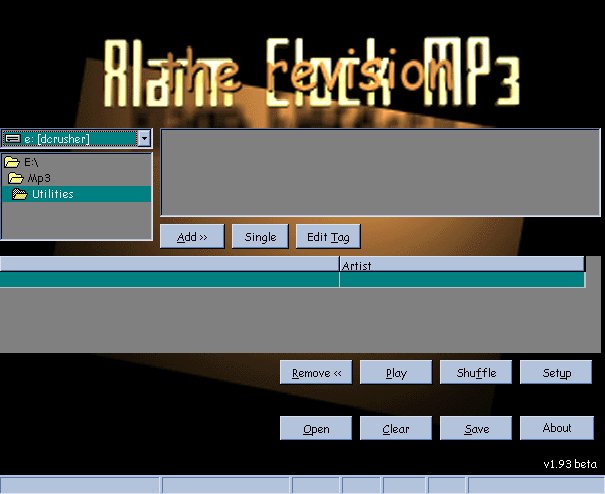Image resolution: width=605 pixels, height=494 pixels.
Task: Click the Remove << button
Action: click(316, 372)
